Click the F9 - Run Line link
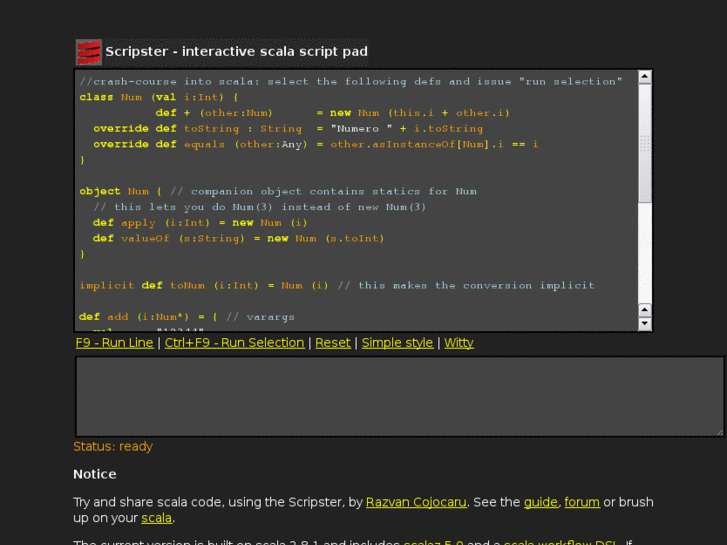 click(115, 343)
